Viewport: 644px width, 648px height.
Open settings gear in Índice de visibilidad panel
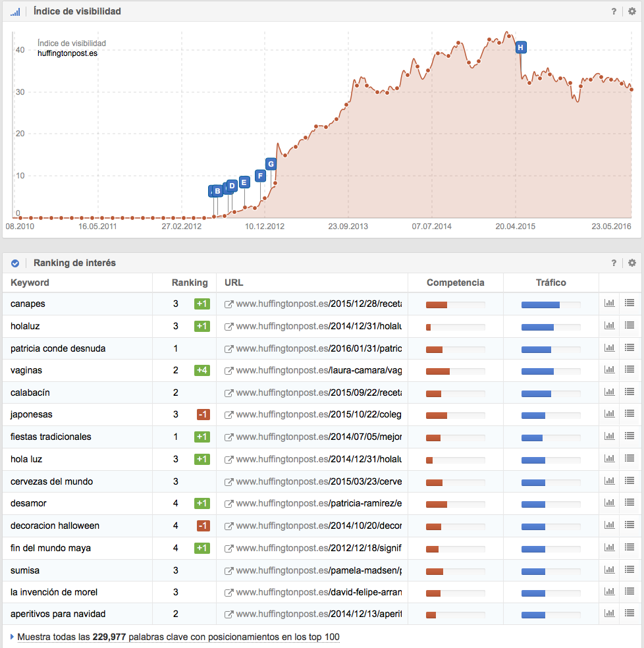click(632, 11)
